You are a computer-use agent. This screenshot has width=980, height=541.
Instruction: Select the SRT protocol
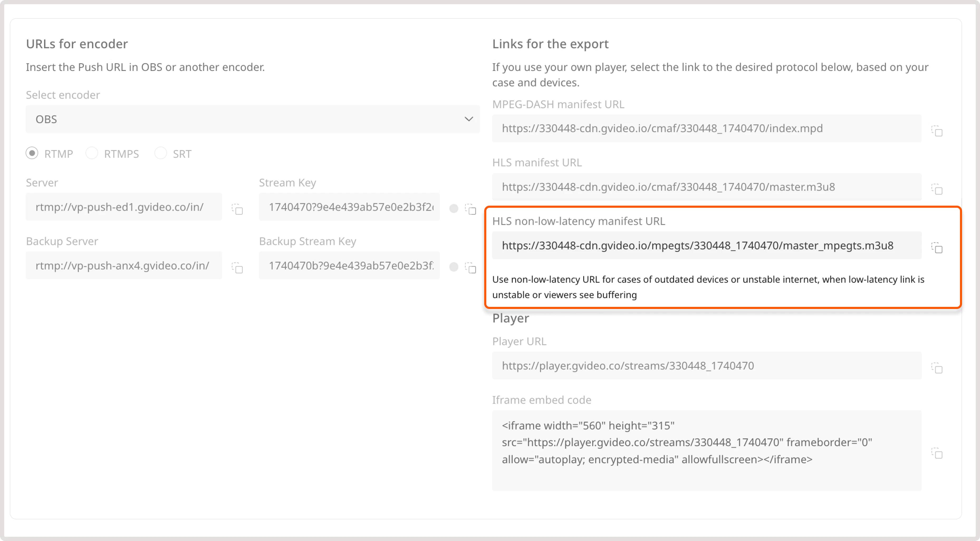coord(161,153)
